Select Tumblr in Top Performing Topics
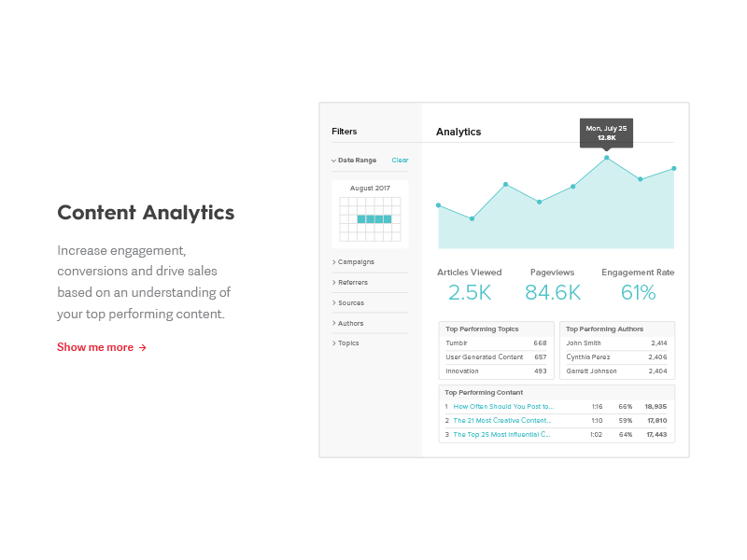Screen dimensions: 747x560 click(458, 343)
